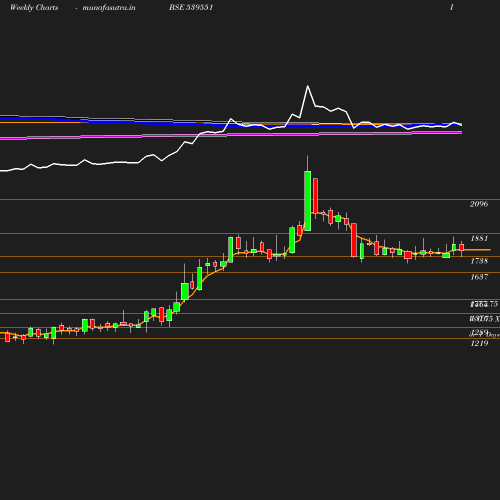This screenshot has width=500, height=500.
Task: Click the munafasutra.in watermark text
Action: point(109,8)
